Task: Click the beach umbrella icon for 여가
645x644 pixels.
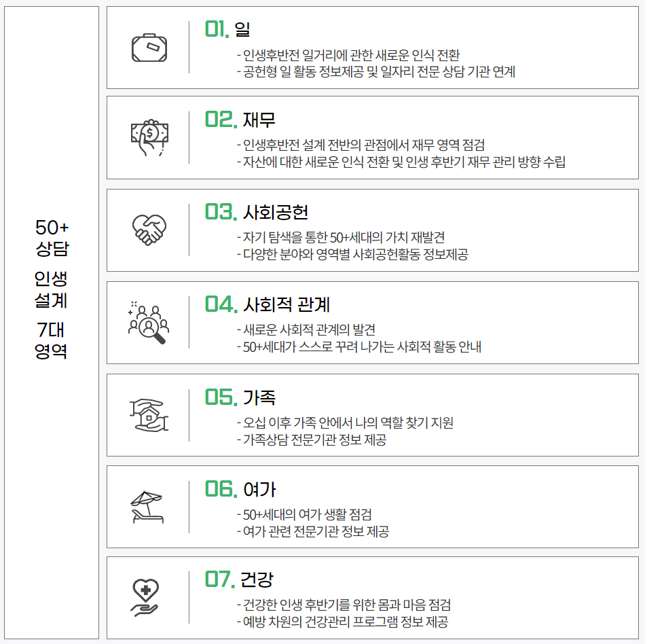Action: (x=147, y=507)
